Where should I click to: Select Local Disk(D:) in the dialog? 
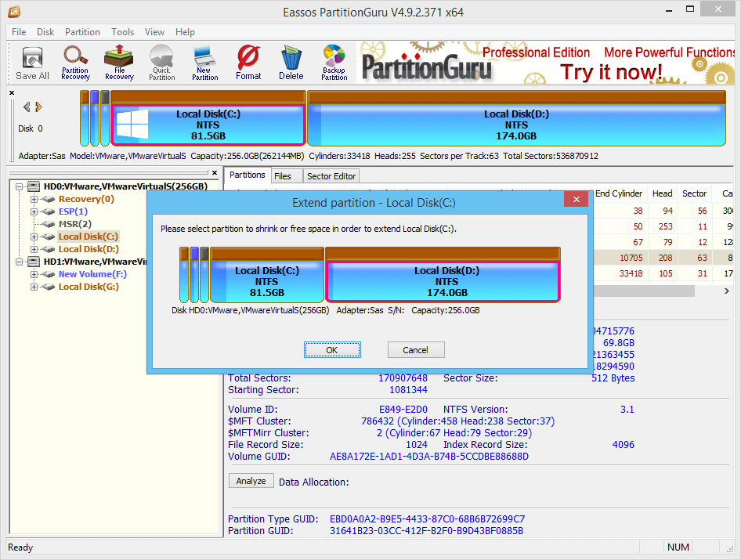point(443,276)
